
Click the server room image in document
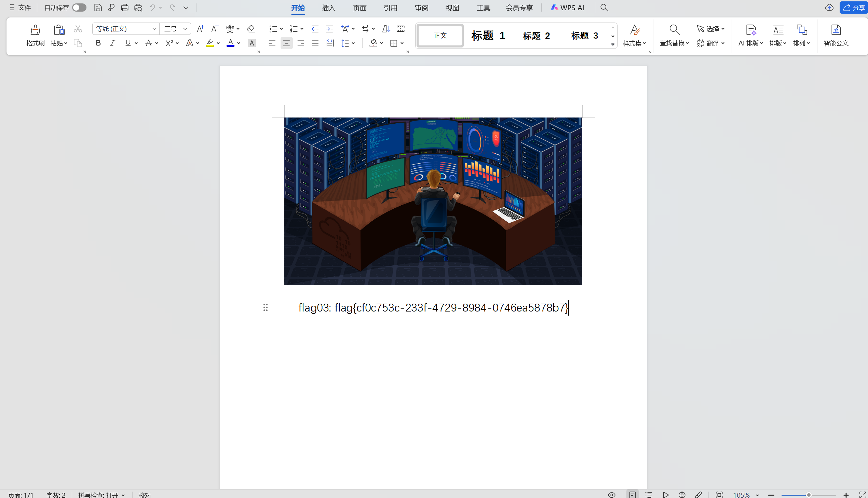pos(433,201)
